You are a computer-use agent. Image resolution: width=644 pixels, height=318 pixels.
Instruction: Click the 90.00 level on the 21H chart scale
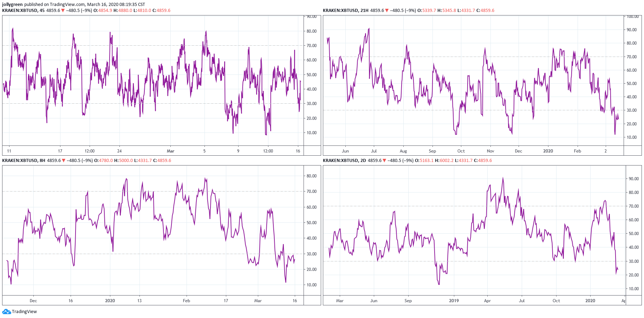pos(632,30)
